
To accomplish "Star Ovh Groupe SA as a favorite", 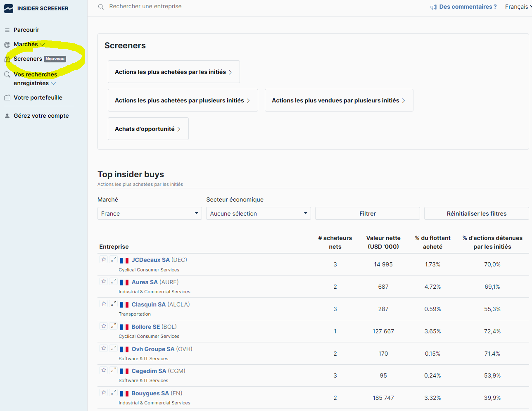I will pyautogui.click(x=104, y=349).
